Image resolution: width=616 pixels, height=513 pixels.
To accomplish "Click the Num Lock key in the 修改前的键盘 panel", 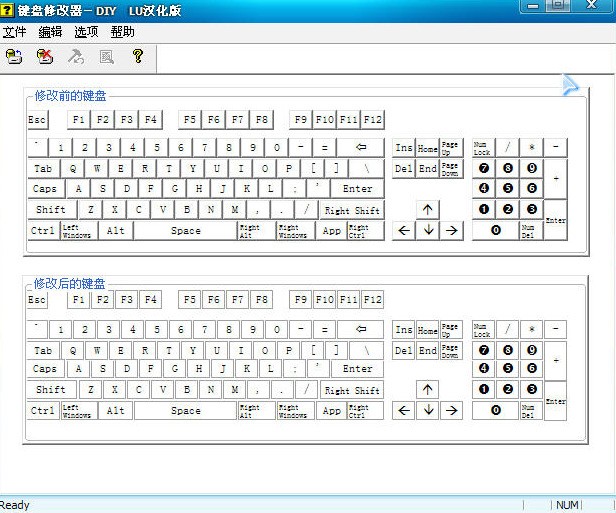I will (x=483, y=148).
